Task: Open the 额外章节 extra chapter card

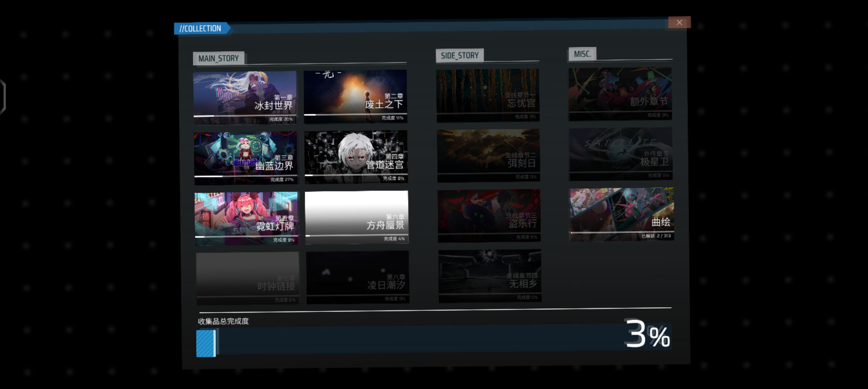Action: [620, 94]
